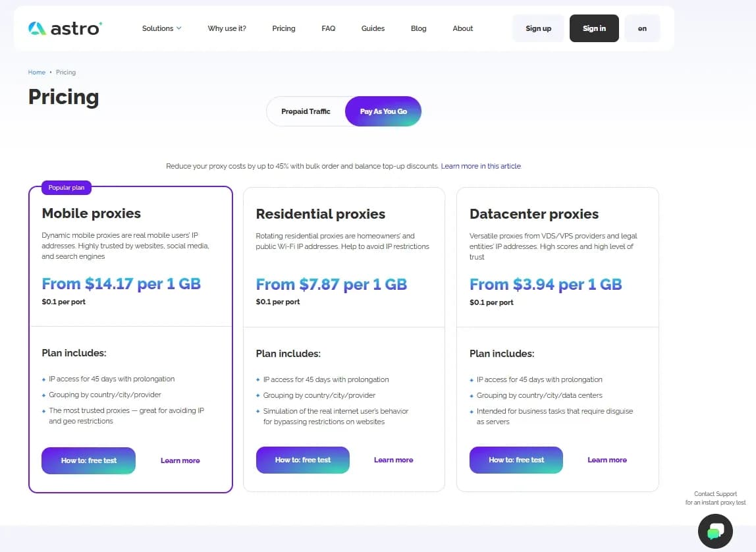The height and width of the screenshot is (552, 756).
Task: Click the Home breadcrumb link
Action: point(37,72)
